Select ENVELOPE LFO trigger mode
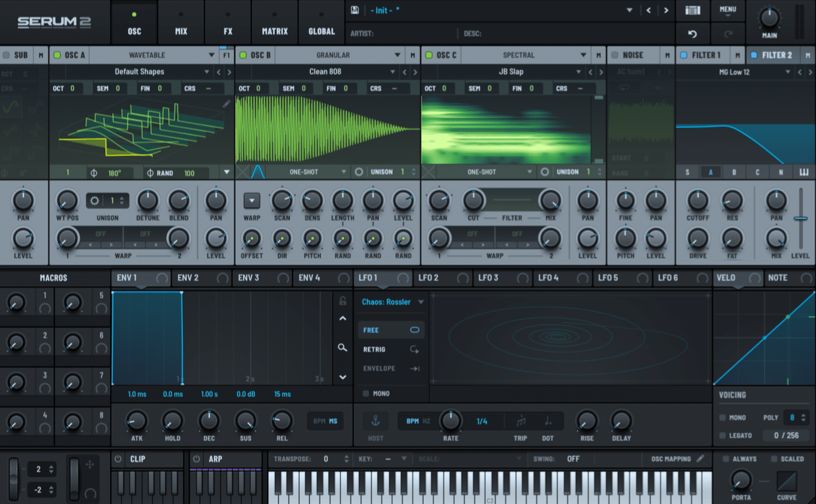The width and height of the screenshot is (816, 504). (391, 369)
